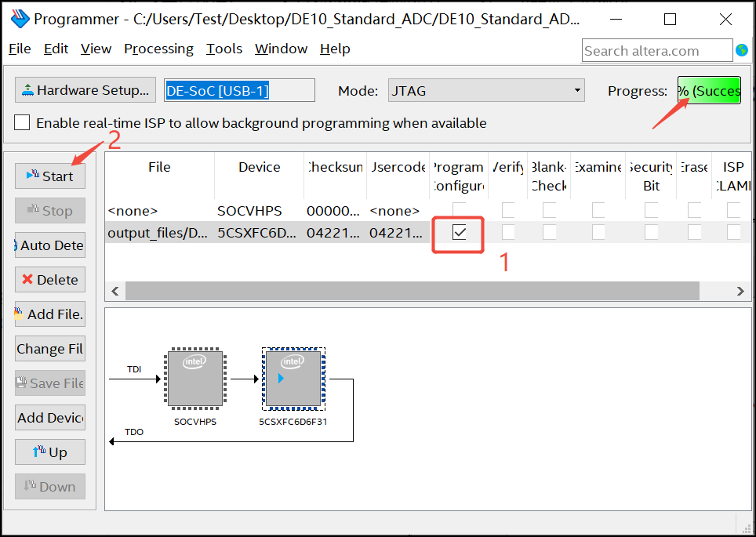Click the 5CSXFC6D... device cell in table
The height and width of the screenshot is (537, 756).
tap(260, 233)
